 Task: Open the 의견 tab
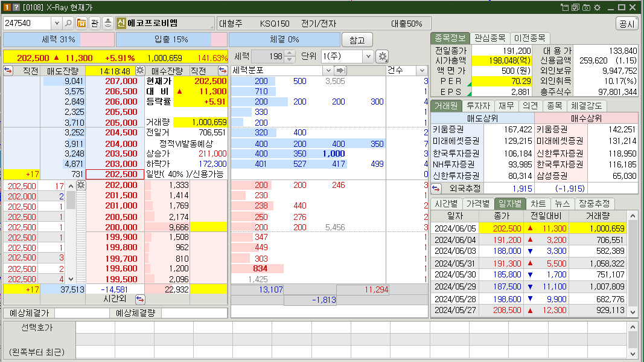[531, 106]
